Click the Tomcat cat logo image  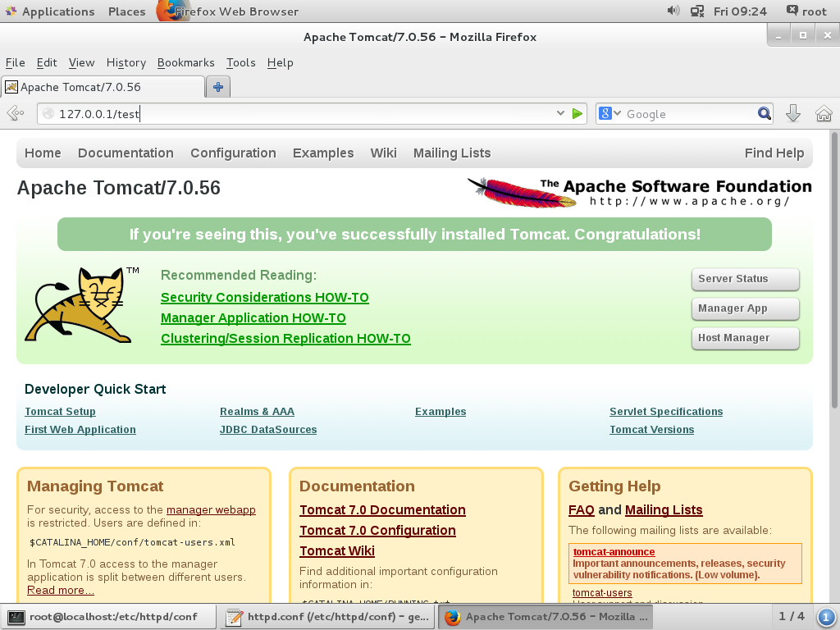[x=81, y=305]
